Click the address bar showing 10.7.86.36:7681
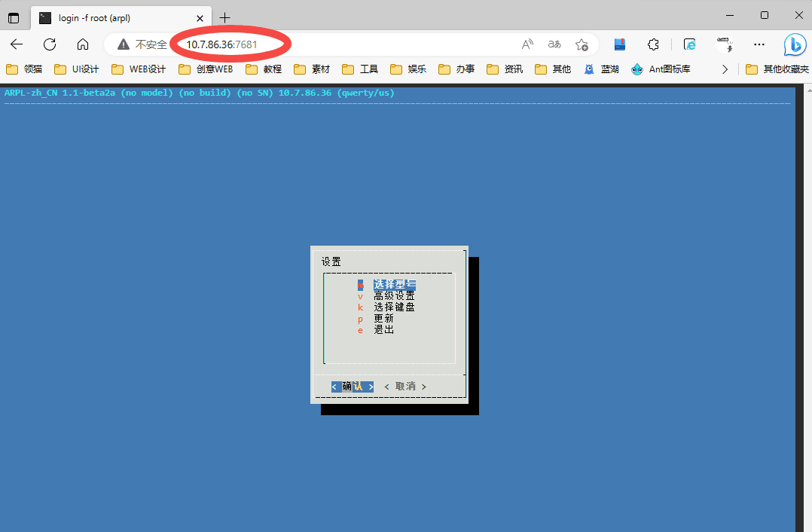Screen dimensions: 812x532 339,44
